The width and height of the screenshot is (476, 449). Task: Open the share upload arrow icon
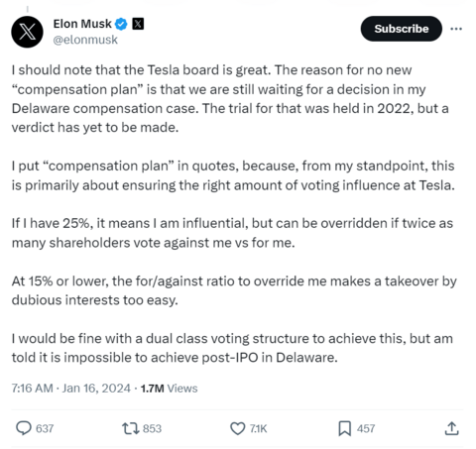(x=451, y=428)
